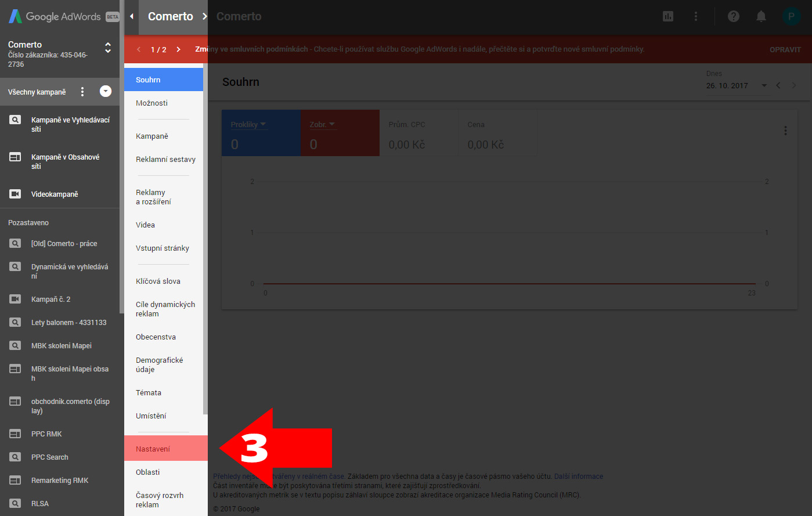
Task: Click icon beside RLSA
Action: coord(15,504)
